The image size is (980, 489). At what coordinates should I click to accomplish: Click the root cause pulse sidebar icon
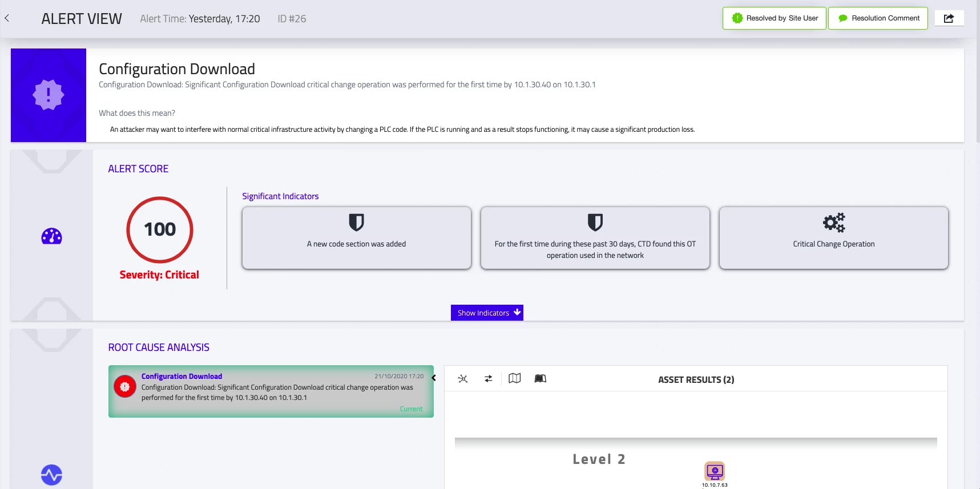(x=51, y=475)
